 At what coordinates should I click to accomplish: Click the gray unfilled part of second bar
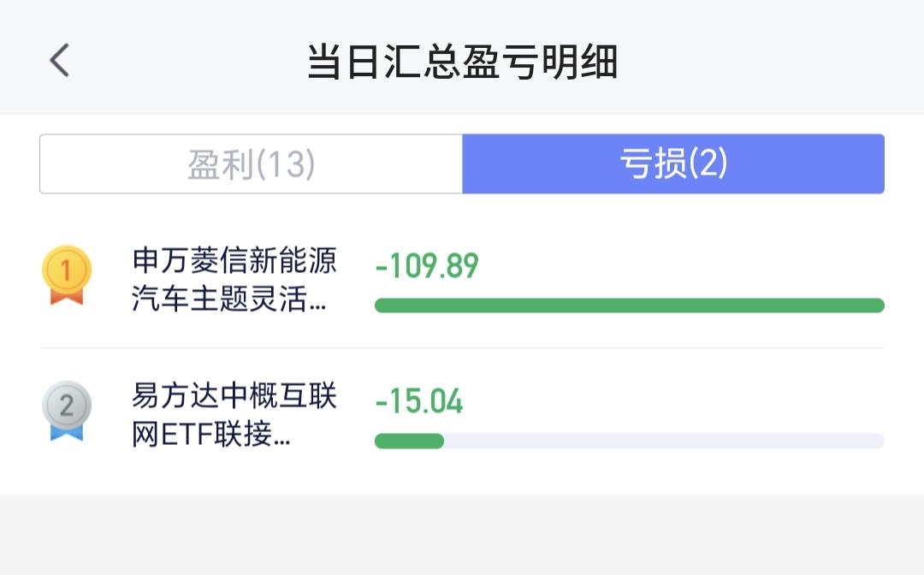click(x=664, y=441)
